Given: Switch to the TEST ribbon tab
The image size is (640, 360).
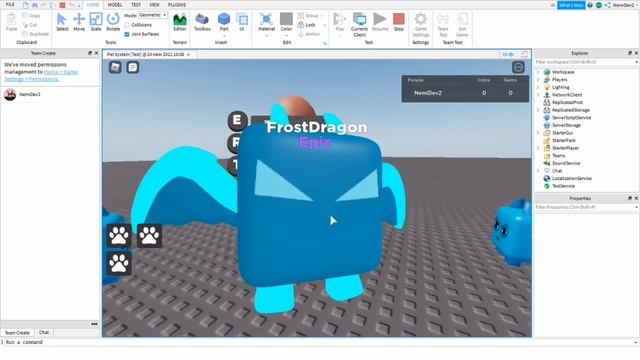Looking at the screenshot, I should point(136,5).
